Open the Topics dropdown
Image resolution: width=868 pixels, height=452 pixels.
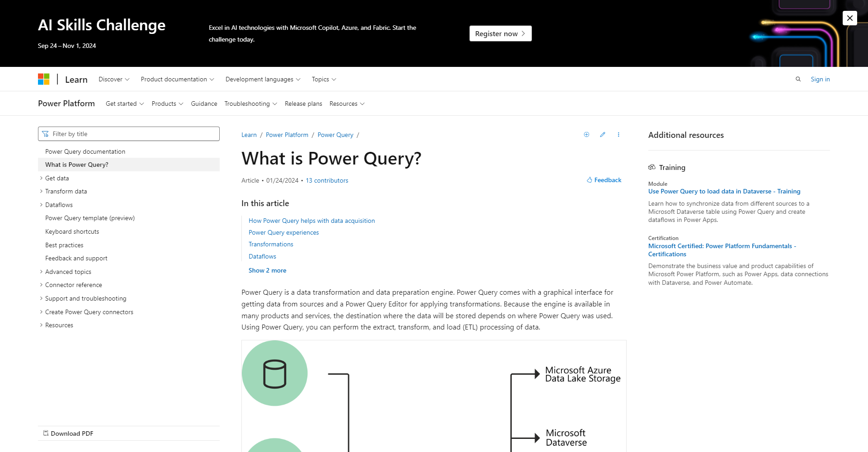click(x=324, y=79)
